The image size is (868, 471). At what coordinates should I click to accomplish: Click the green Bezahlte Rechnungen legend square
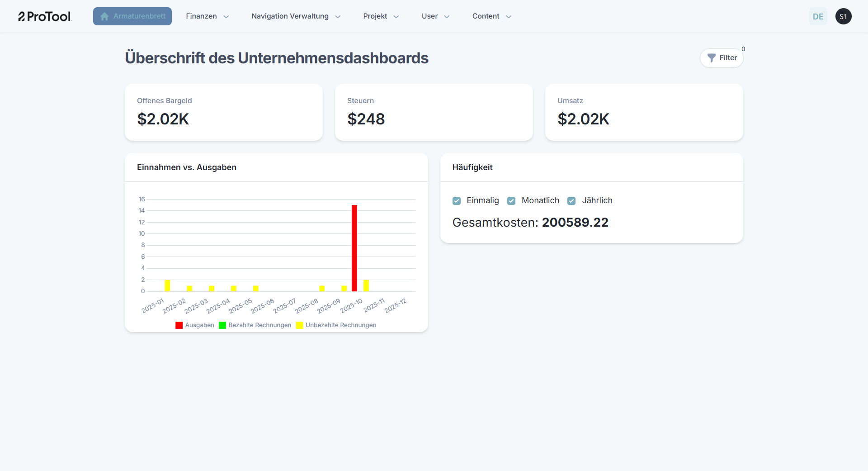click(222, 325)
